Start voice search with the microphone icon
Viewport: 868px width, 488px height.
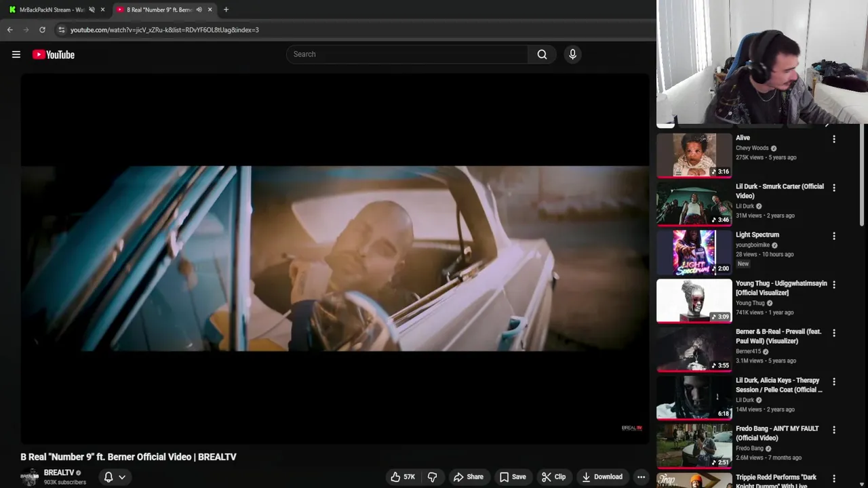572,54
